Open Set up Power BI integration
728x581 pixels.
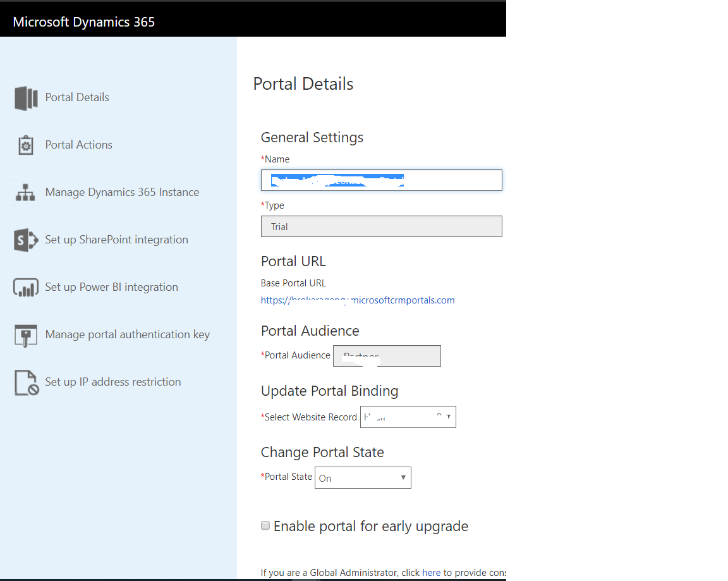[111, 287]
